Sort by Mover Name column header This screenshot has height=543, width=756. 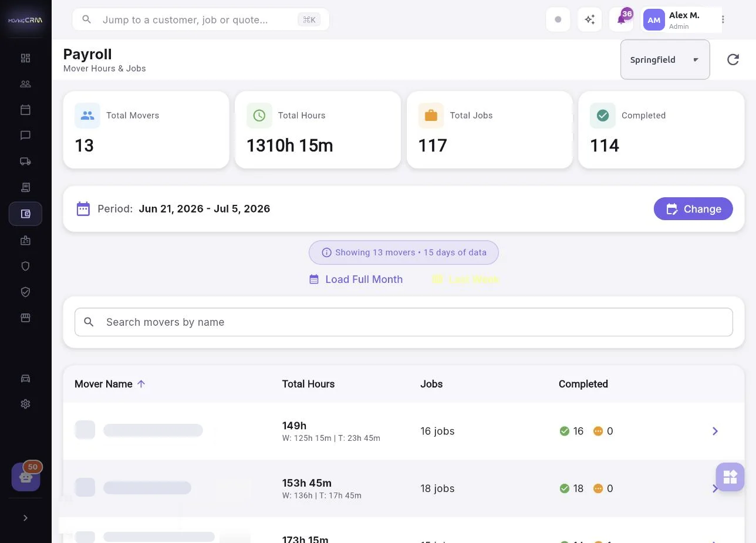pos(110,384)
